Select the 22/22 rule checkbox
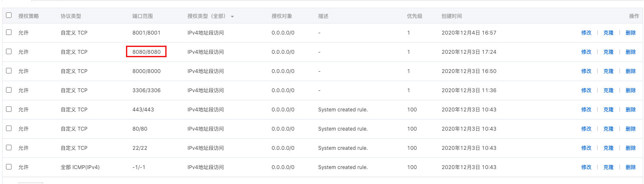Viewport: 644px width, 184px height. pyautogui.click(x=9, y=147)
